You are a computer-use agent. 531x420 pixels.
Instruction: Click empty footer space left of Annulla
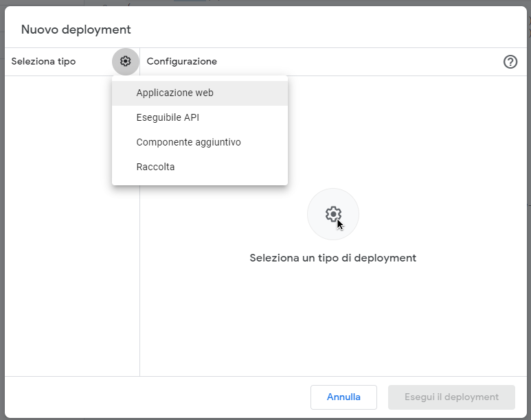click(x=158, y=397)
